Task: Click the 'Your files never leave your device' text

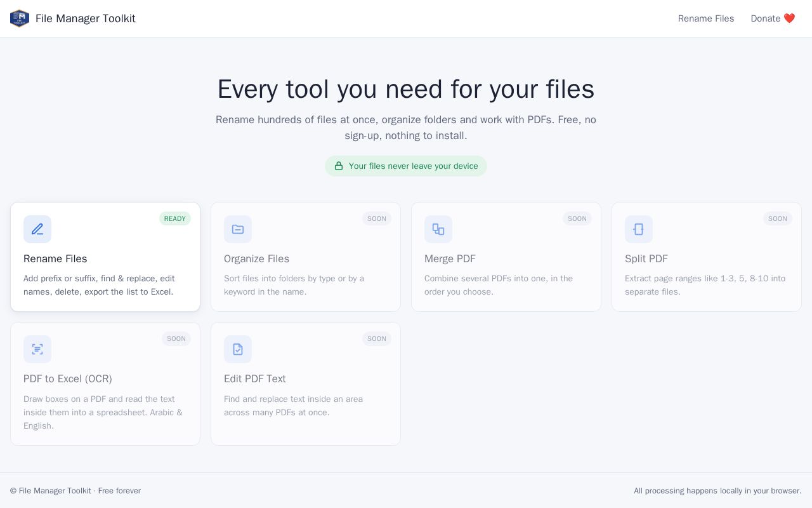Action: coord(414,166)
